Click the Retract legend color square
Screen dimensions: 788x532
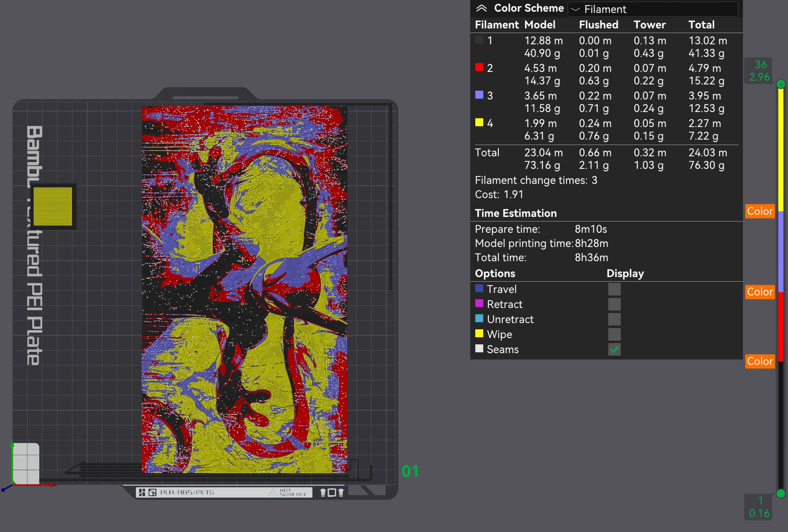(x=479, y=303)
